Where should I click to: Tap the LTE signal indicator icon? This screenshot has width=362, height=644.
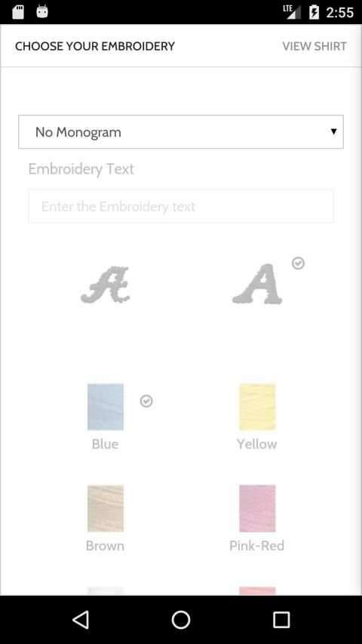(291, 12)
